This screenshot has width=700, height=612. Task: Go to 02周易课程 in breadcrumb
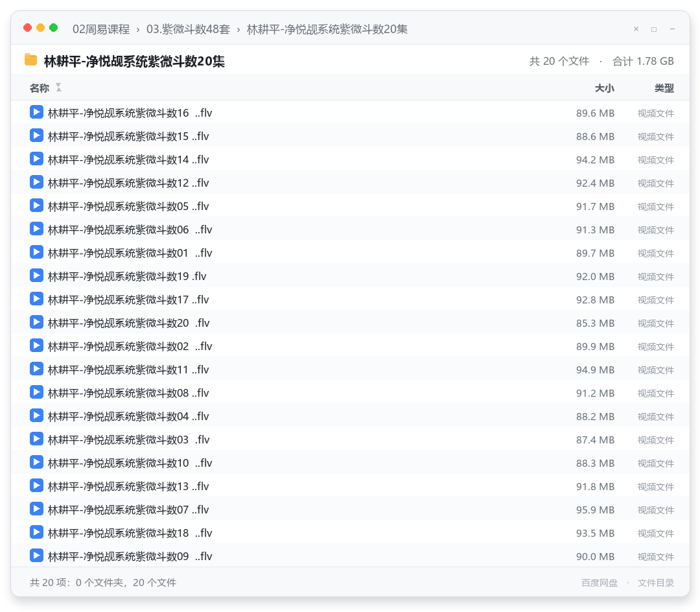(x=101, y=29)
